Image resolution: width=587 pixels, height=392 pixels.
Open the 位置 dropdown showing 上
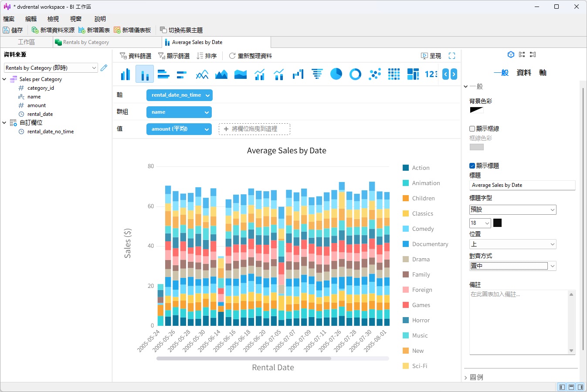coord(513,244)
